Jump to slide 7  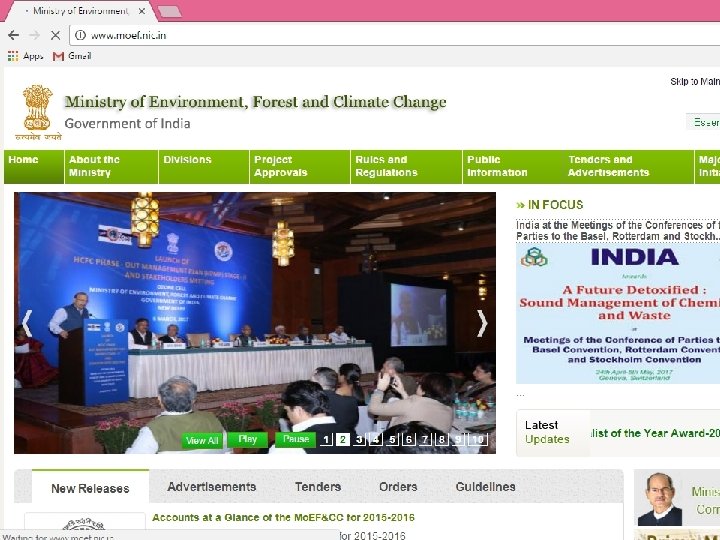click(x=425, y=439)
